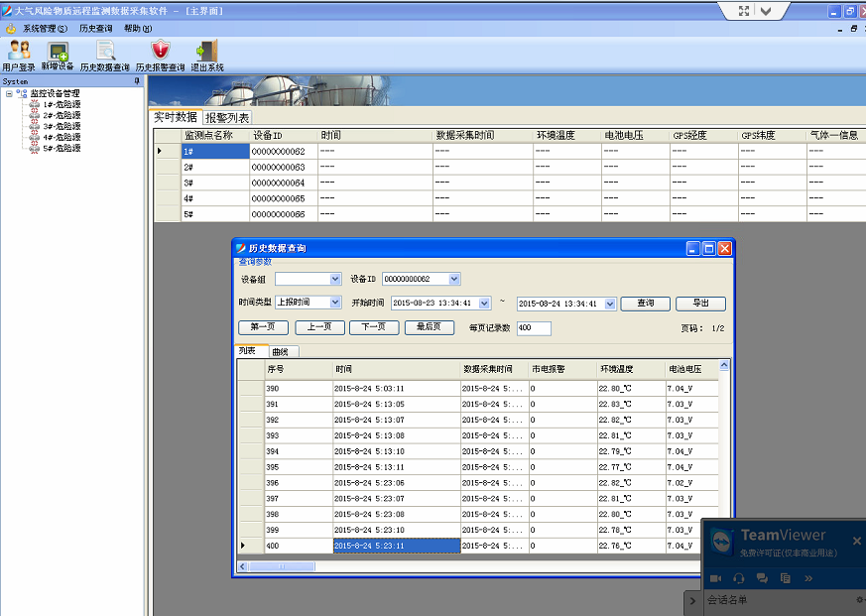Viewport: 866px width, 616px height.
Task: Click the 查询 button
Action: click(x=645, y=304)
